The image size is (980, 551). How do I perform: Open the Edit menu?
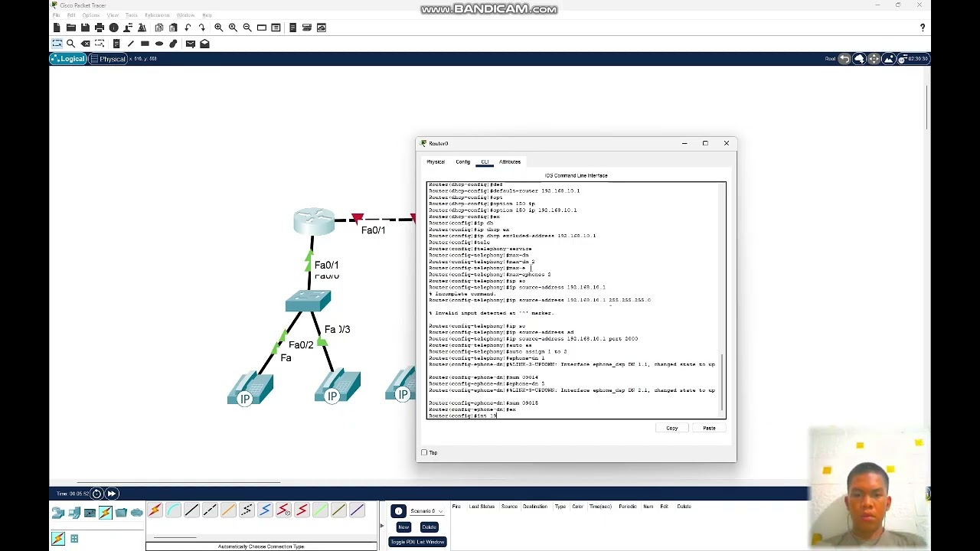pos(71,15)
